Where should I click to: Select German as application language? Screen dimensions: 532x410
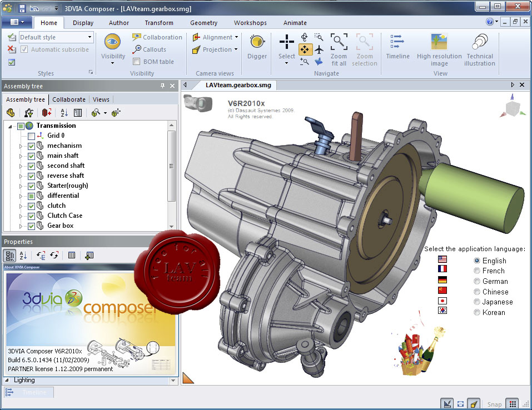coord(477,281)
